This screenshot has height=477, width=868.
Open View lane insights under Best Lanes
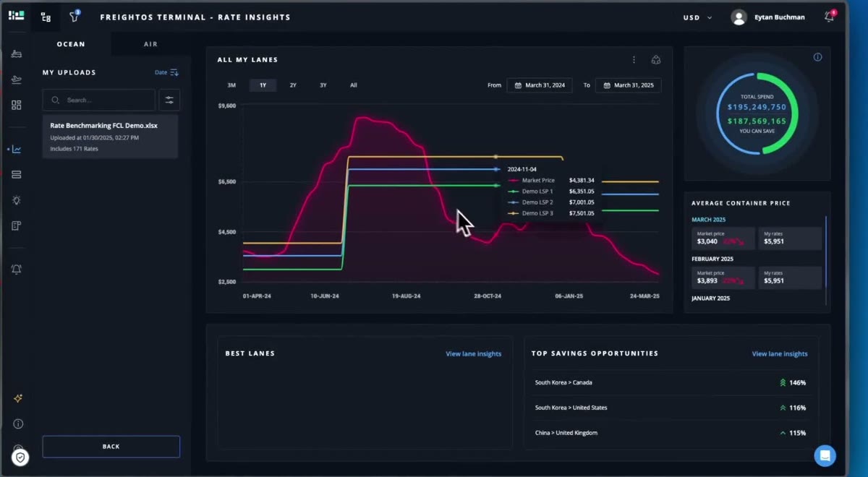click(473, 354)
